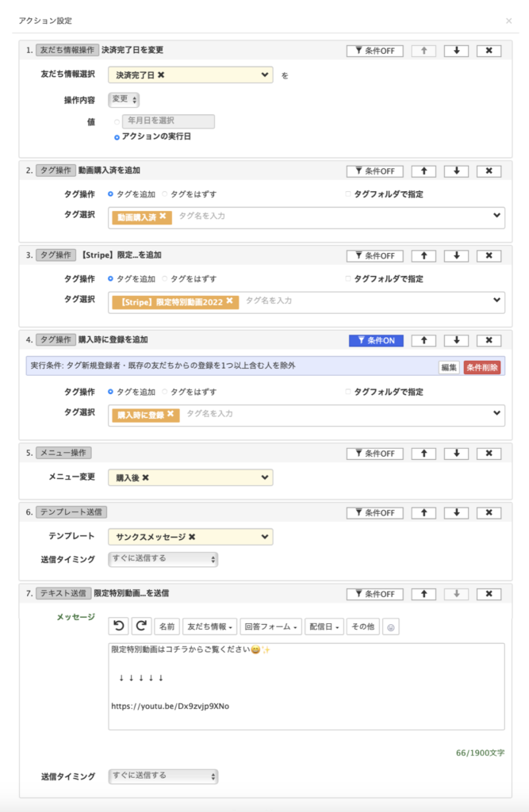Image resolution: width=529 pixels, height=812 pixels.
Task: Delete action 5 menu operation with X
Action: point(489,454)
